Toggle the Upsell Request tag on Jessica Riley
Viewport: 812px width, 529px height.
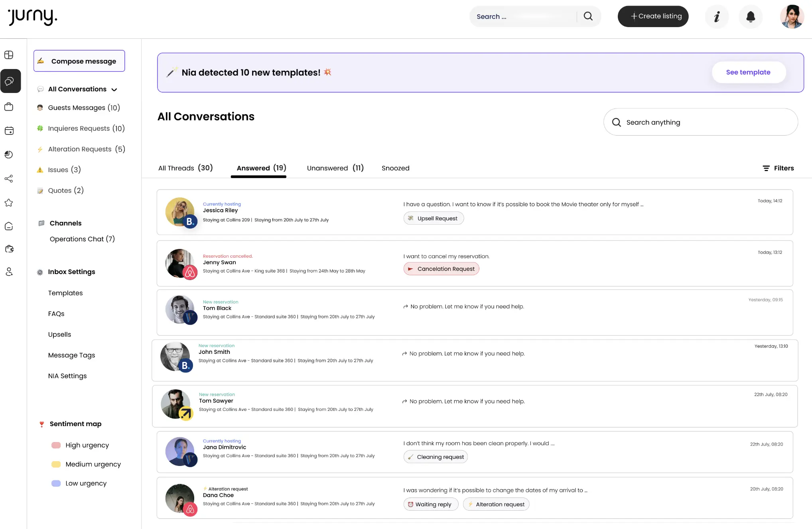point(434,218)
